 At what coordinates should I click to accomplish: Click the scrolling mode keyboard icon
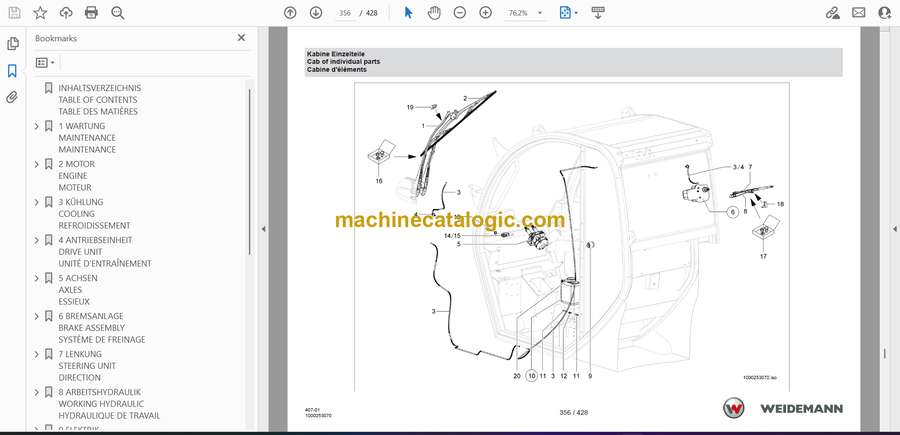click(598, 13)
